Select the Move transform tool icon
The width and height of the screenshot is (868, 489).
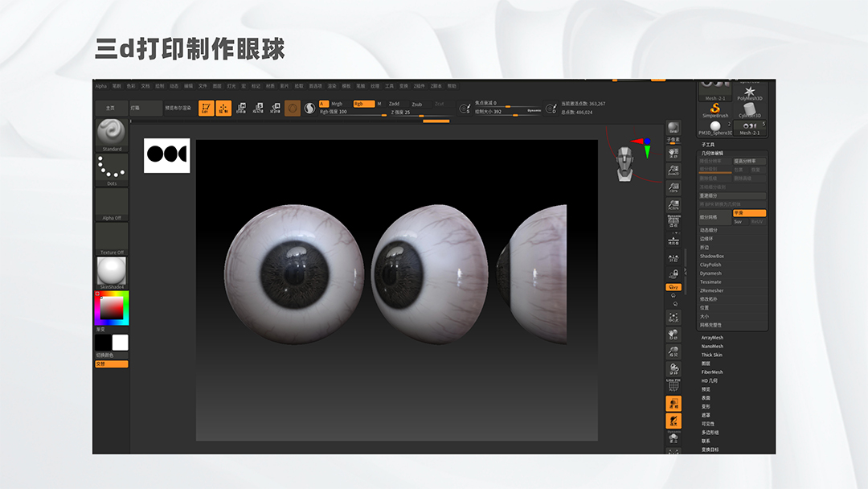(x=241, y=108)
